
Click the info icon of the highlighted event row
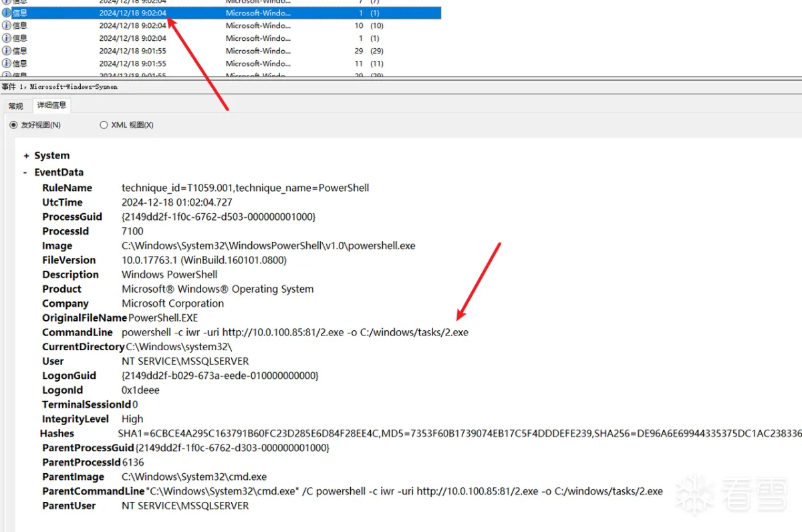pyautogui.click(x=7, y=13)
